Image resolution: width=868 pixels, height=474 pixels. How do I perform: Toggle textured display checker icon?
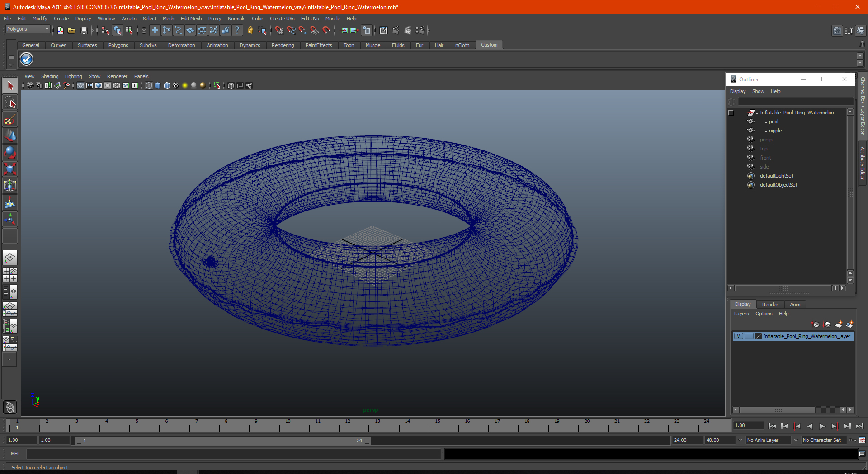coord(176,85)
